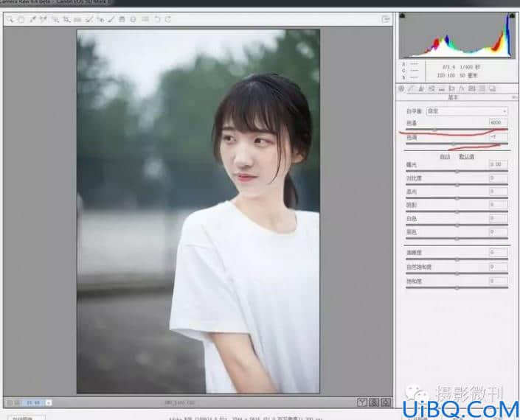
Task: Select the Targeted Adjustment tool
Action: [x=55, y=20]
